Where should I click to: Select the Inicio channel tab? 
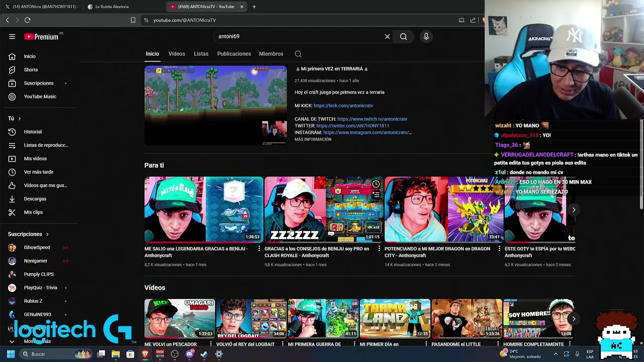[152, 54]
